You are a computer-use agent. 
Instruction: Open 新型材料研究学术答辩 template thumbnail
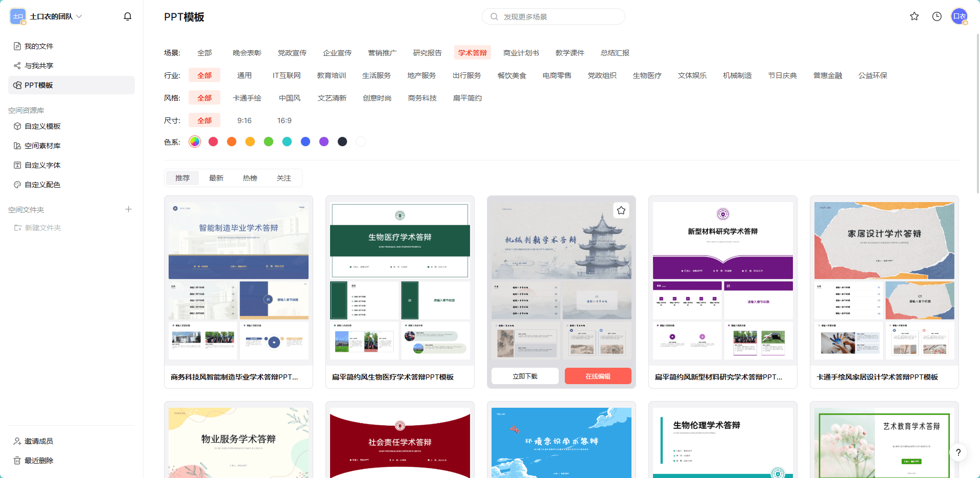pyautogui.click(x=723, y=281)
